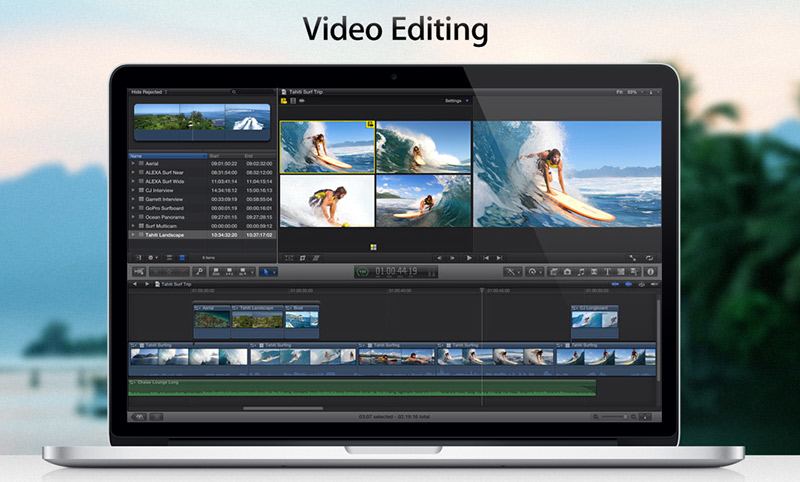Open the Themes browser
The image size is (800, 482).
click(x=634, y=272)
